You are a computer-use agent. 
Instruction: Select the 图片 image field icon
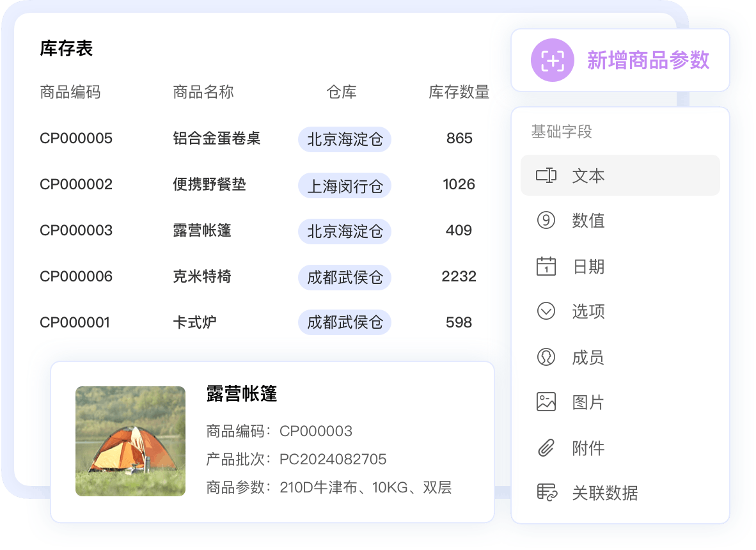tap(546, 402)
